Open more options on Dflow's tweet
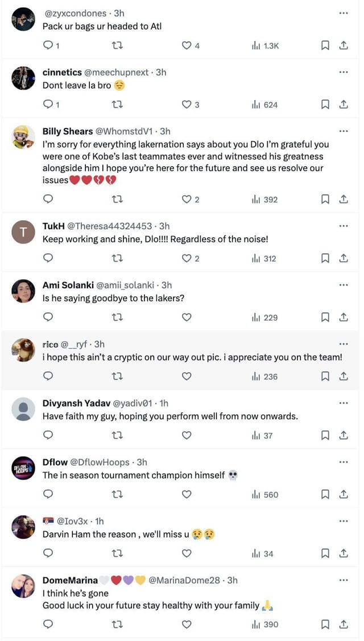 click(343, 462)
